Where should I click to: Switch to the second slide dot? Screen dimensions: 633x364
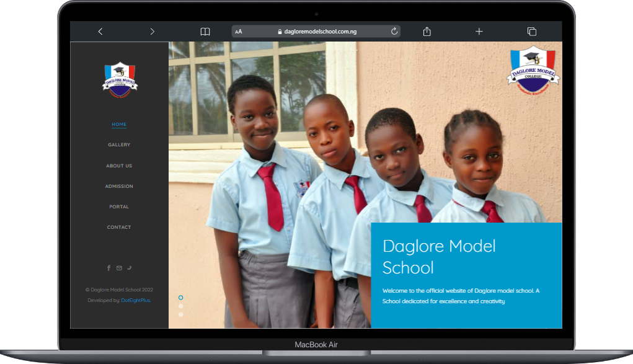[180, 306]
